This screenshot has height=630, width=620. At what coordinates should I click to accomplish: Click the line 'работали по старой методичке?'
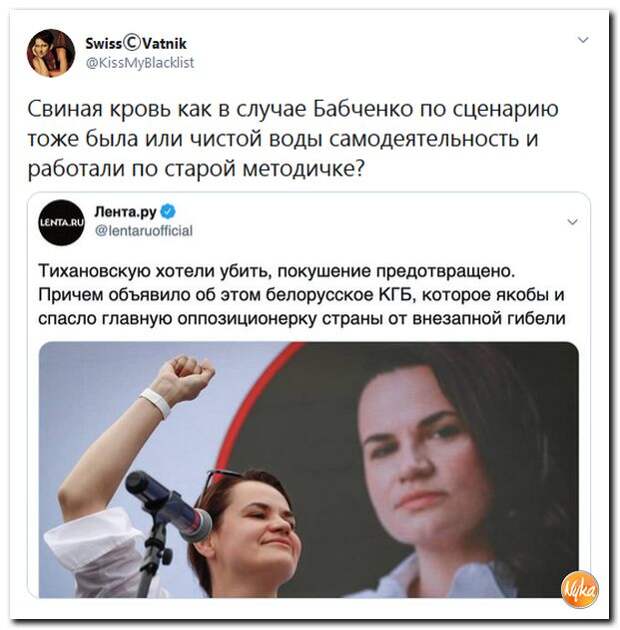coord(196,169)
